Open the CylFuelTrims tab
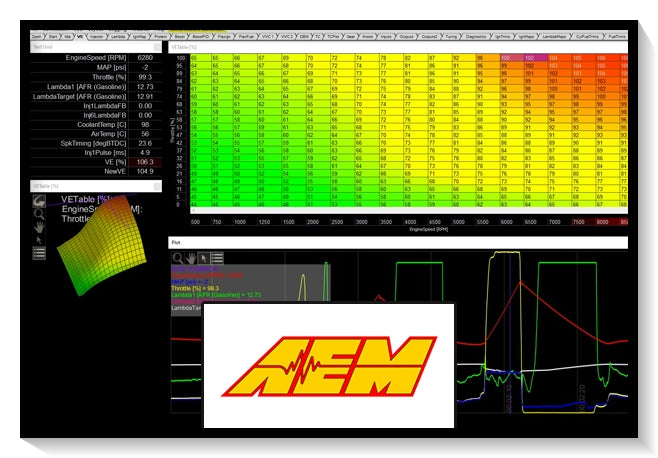 [x=588, y=37]
